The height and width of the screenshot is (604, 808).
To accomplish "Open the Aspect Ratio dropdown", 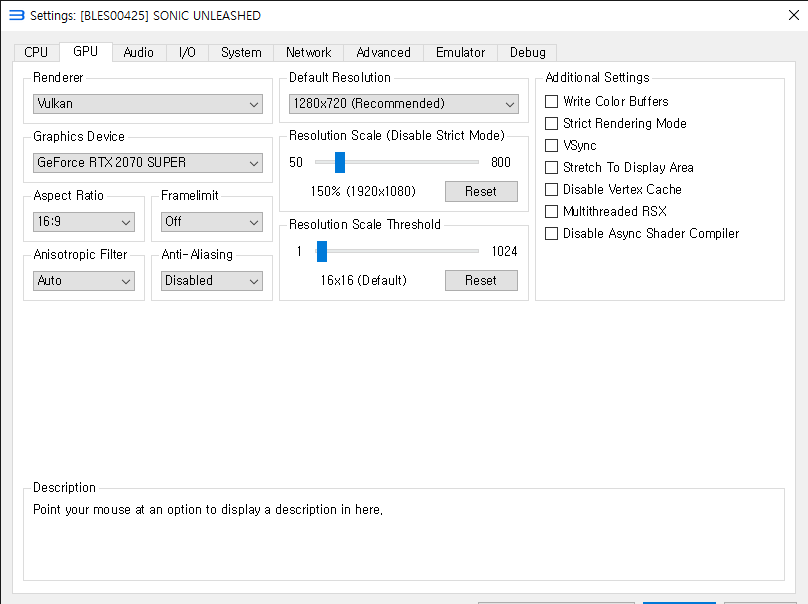I will click(84, 222).
